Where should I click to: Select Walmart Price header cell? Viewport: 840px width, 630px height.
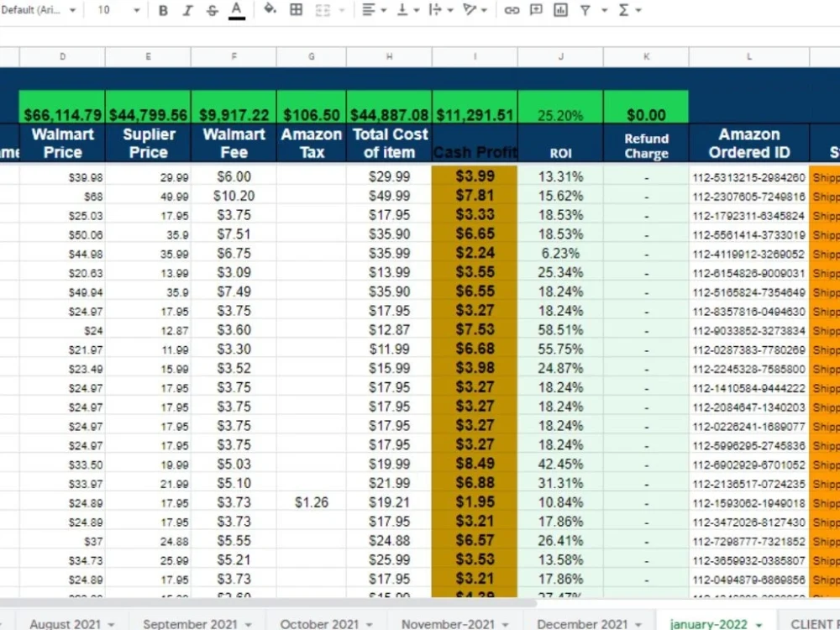tap(62, 143)
